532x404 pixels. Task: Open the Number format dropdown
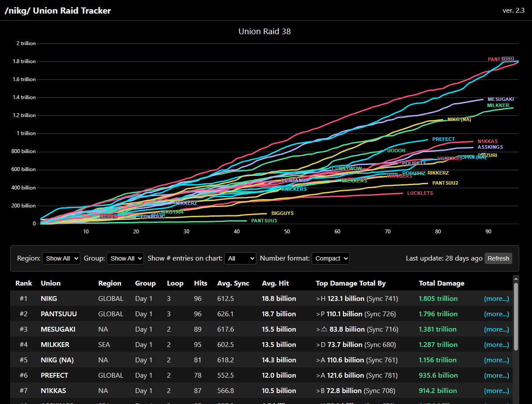pos(331,258)
